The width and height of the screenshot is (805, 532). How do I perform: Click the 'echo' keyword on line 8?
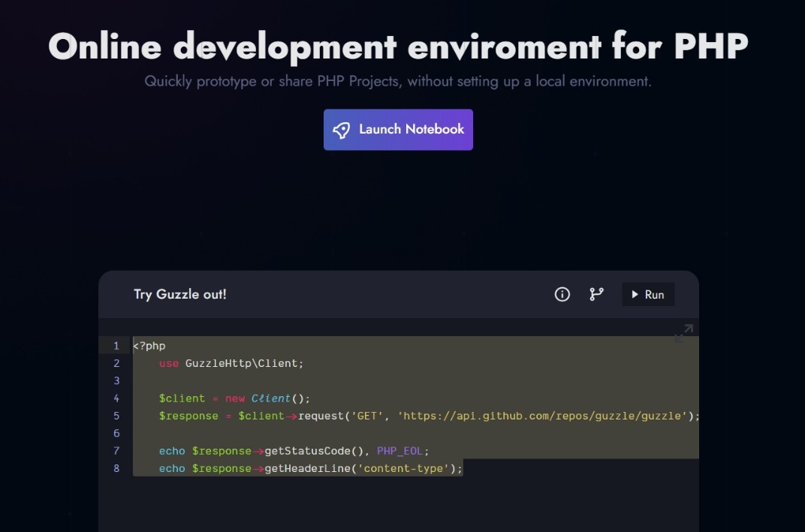tap(172, 468)
